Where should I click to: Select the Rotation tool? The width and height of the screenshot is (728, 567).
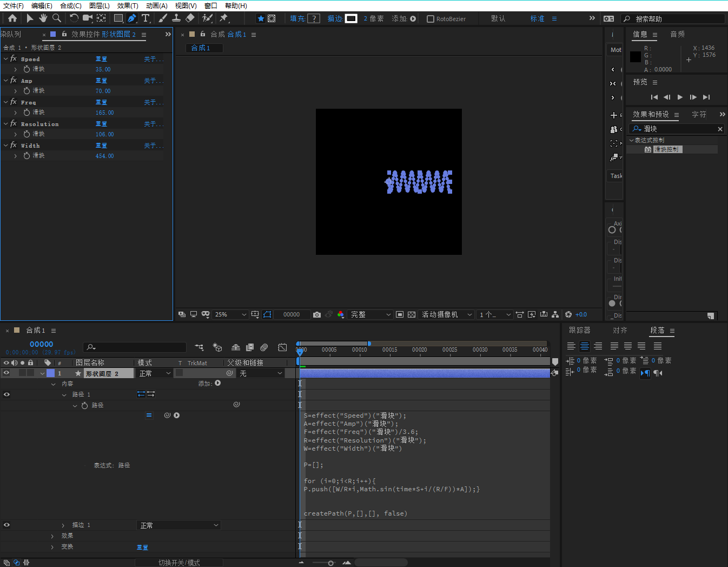[74, 18]
